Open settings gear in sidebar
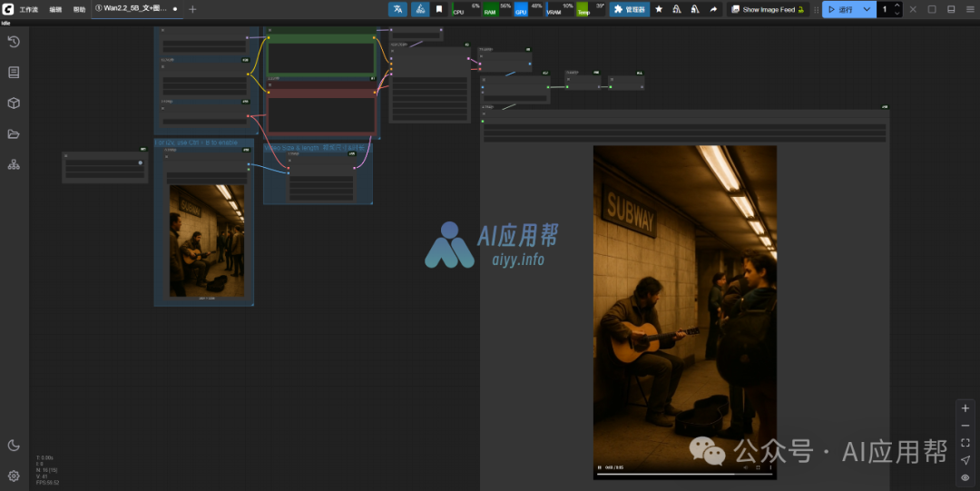 [14, 476]
